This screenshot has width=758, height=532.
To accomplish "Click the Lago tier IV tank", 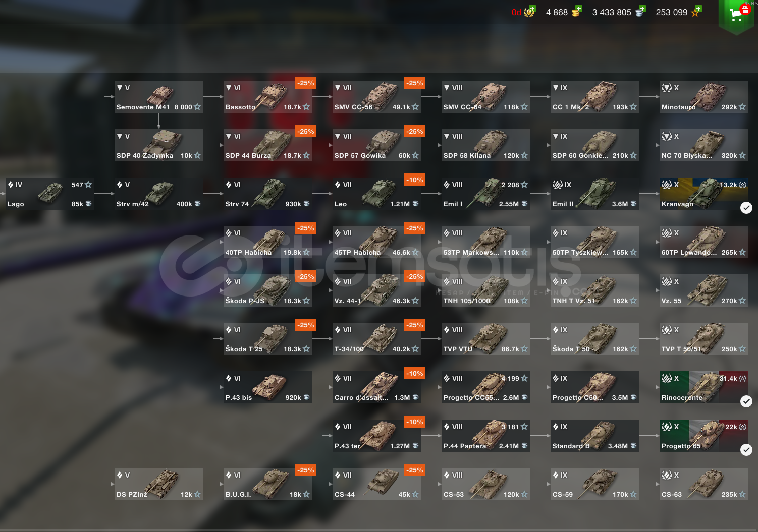I will click(x=50, y=194).
